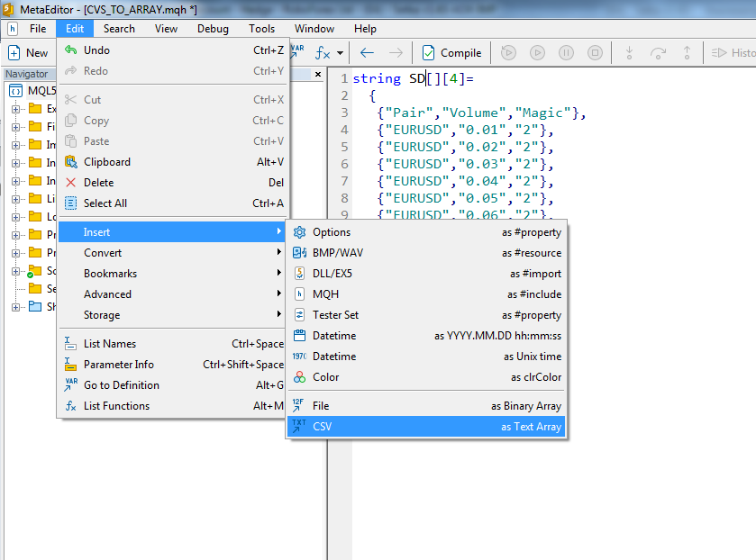Click the Step Over debug icon
This screenshot has width=756, height=560.
pyautogui.click(x=658, y=52)
